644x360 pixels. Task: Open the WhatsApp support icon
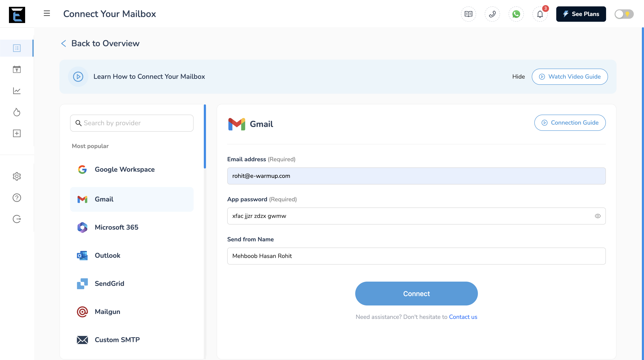pos(516,14)
